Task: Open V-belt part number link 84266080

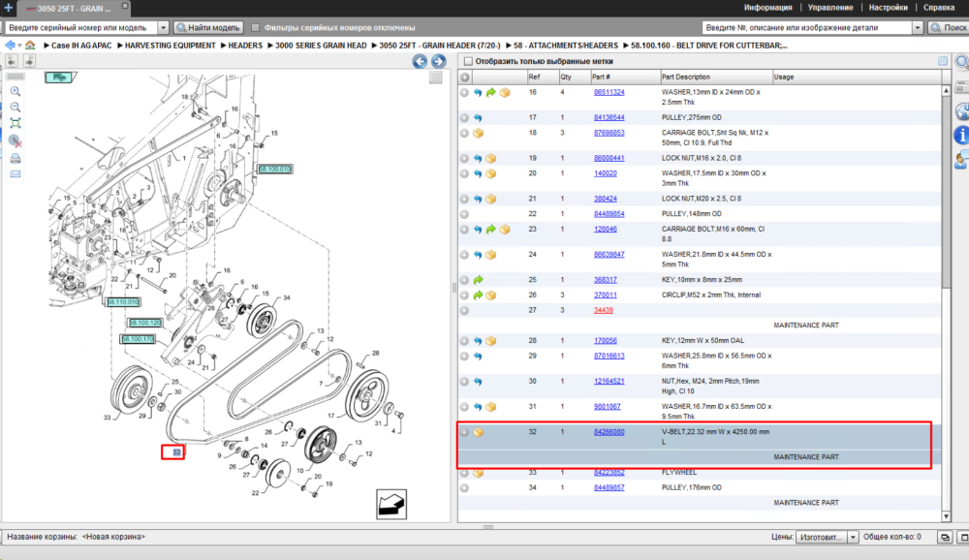Action: pyautogui.click(x=609, y=432)
